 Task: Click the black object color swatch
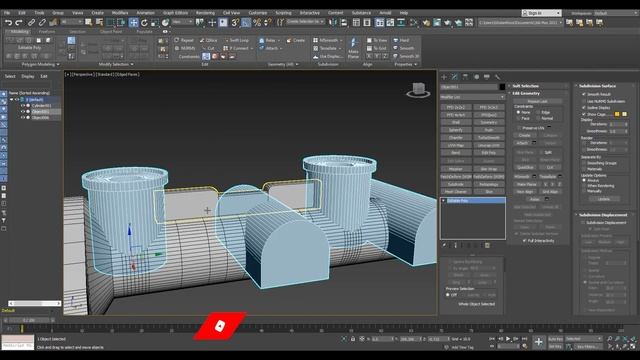[502, 87]
